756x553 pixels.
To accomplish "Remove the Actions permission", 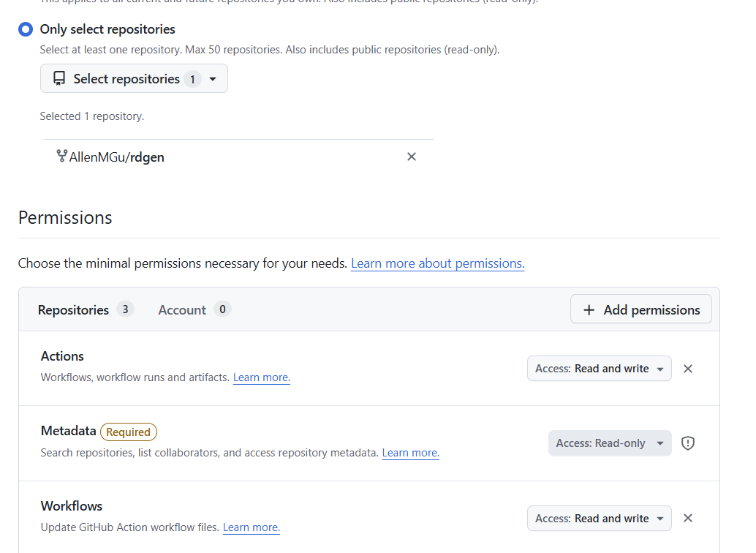I will click(688, 369).
